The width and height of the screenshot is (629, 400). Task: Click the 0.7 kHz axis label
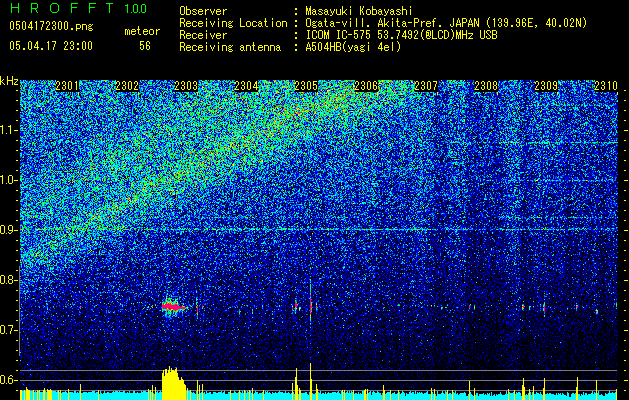point(8,330)
